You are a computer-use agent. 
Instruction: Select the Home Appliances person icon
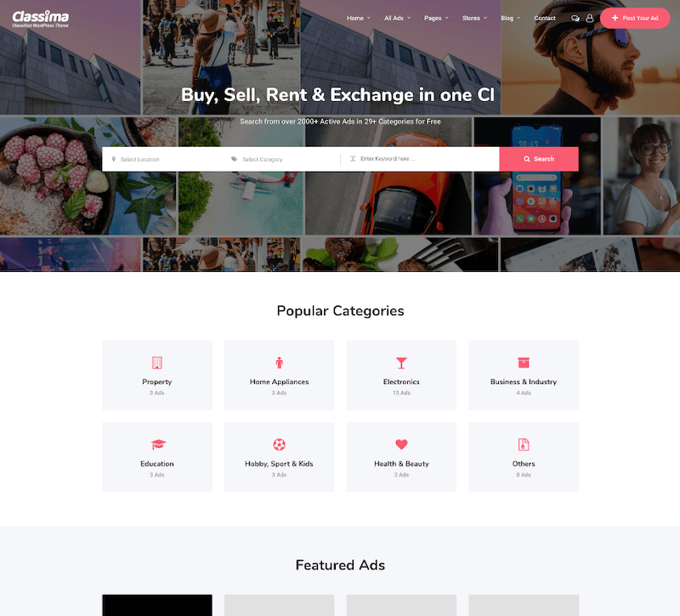280,363
